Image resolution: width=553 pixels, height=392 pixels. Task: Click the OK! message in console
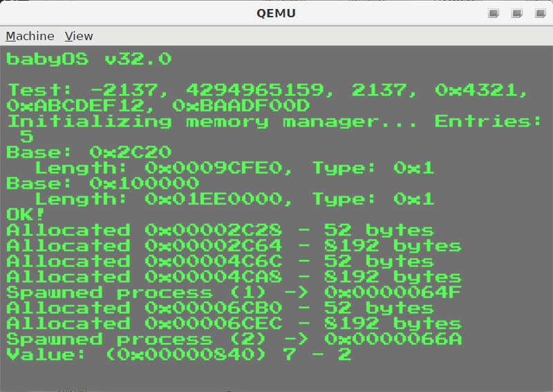point(26,214)
